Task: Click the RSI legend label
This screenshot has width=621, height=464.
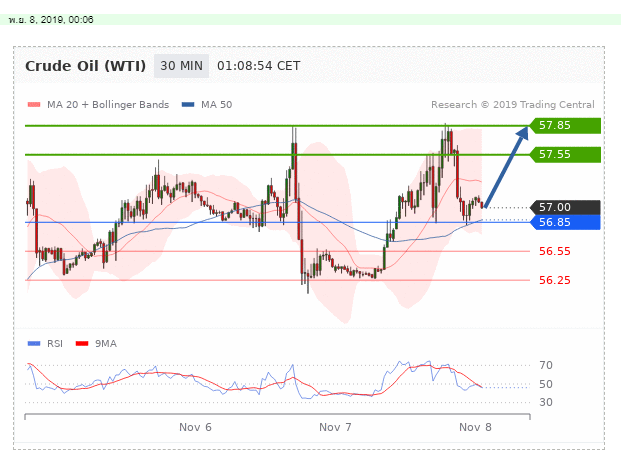Action: coord(55,344)
